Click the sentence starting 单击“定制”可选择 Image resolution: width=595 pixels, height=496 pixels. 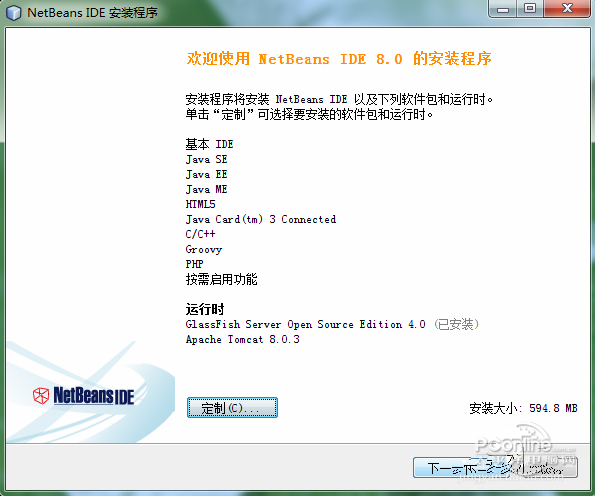click(x=309, y=114)
